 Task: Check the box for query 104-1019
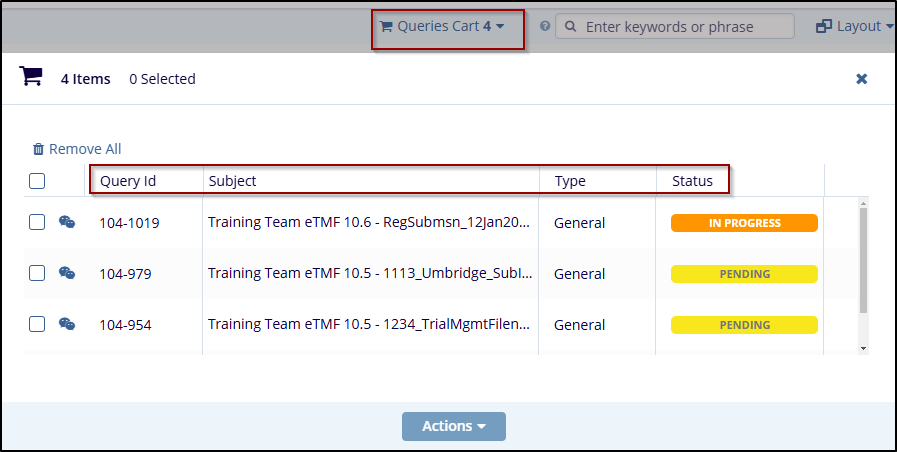click(x=37, y=223)
